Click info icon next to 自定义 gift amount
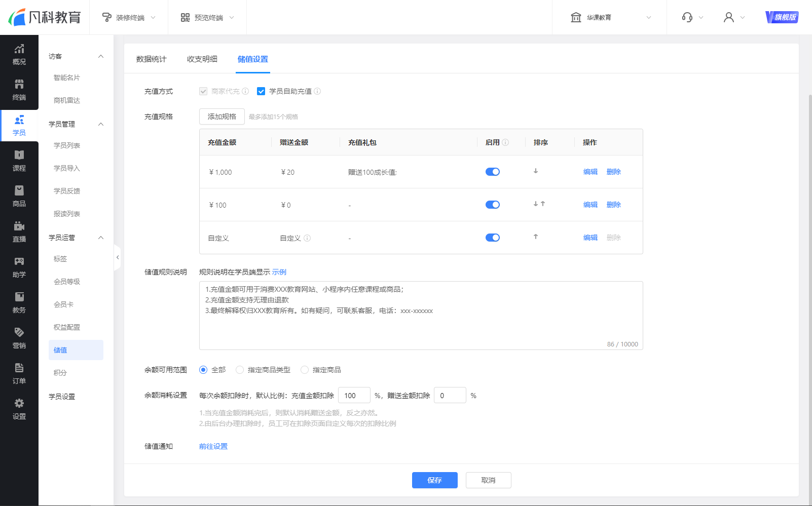The width and height of the screenshot is (812, 506). click(x=307, y=238)
